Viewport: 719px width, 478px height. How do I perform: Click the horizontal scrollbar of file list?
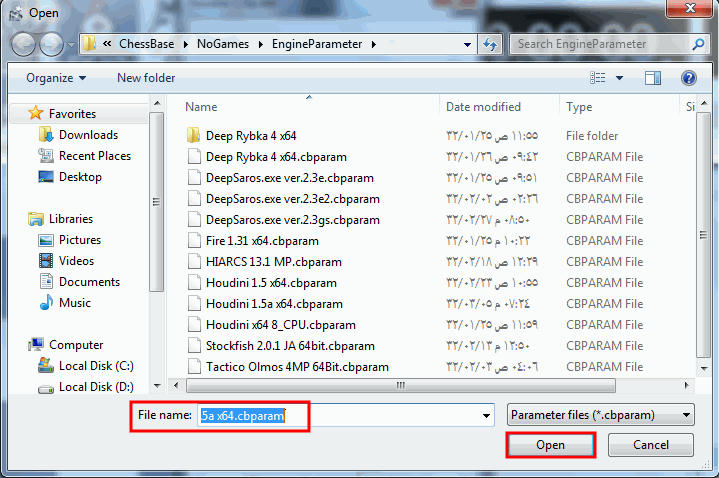(400, 385)
